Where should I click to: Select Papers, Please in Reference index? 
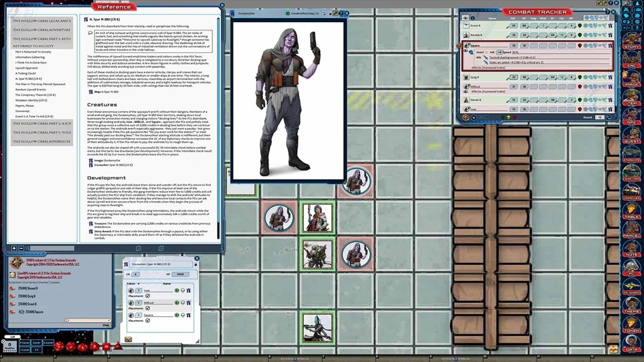pos(25,106)
